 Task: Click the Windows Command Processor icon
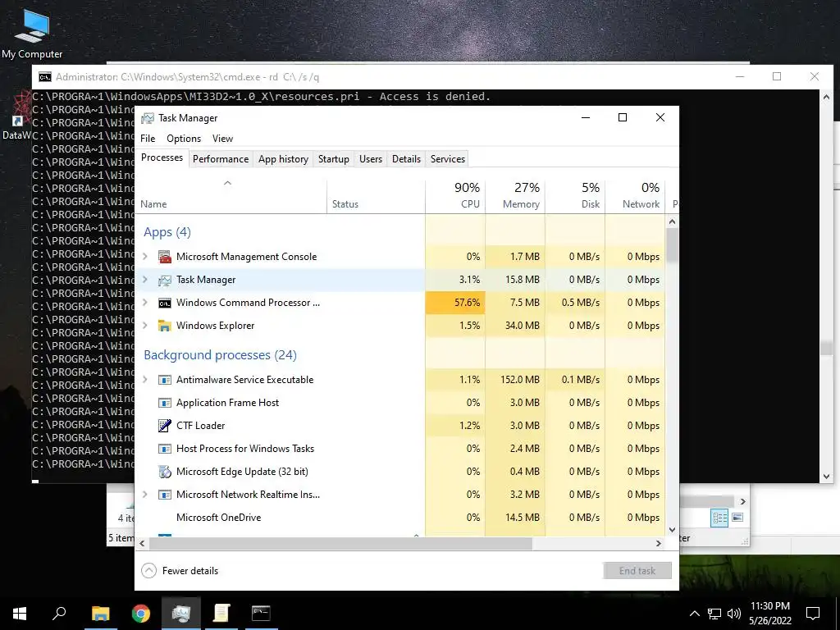(x=164, y=303)
